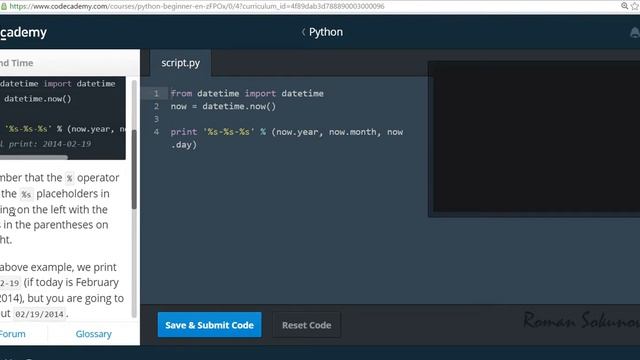Image resolution: width=640 pixels, height=360 pixels.
Task: Click line number 4 in the gutter
Action: point(156,132)
